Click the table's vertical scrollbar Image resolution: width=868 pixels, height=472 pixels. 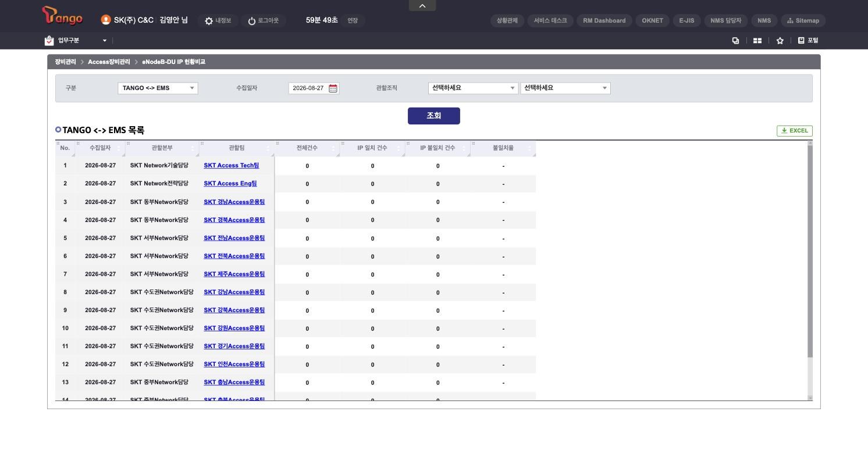[x=810, y=252]
